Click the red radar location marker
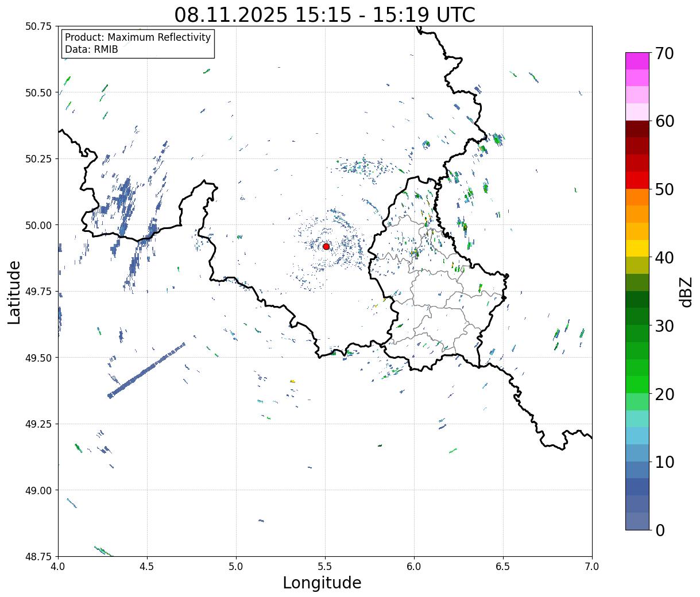Viewport: 700px width, 597px height. click(x=326, y=246)
